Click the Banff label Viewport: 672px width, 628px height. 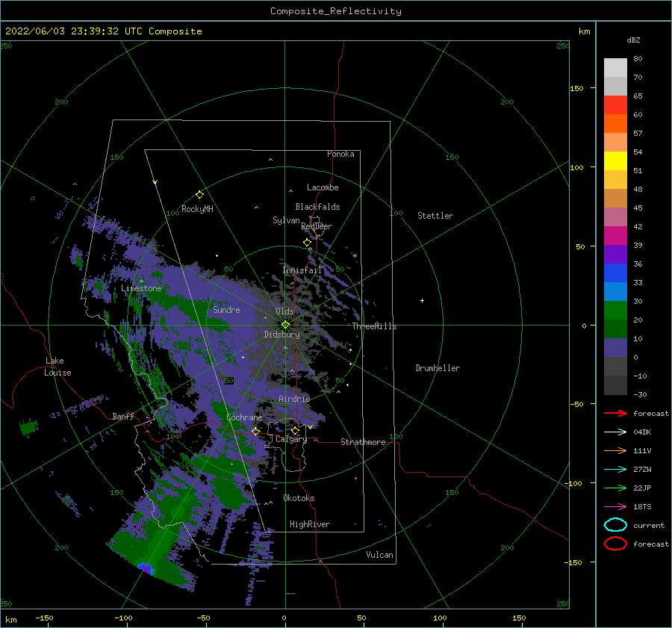point(123,416)
